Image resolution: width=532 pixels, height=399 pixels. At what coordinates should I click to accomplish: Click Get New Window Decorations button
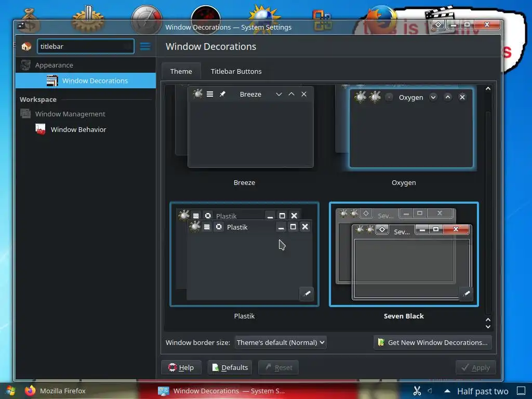(433, 342)
